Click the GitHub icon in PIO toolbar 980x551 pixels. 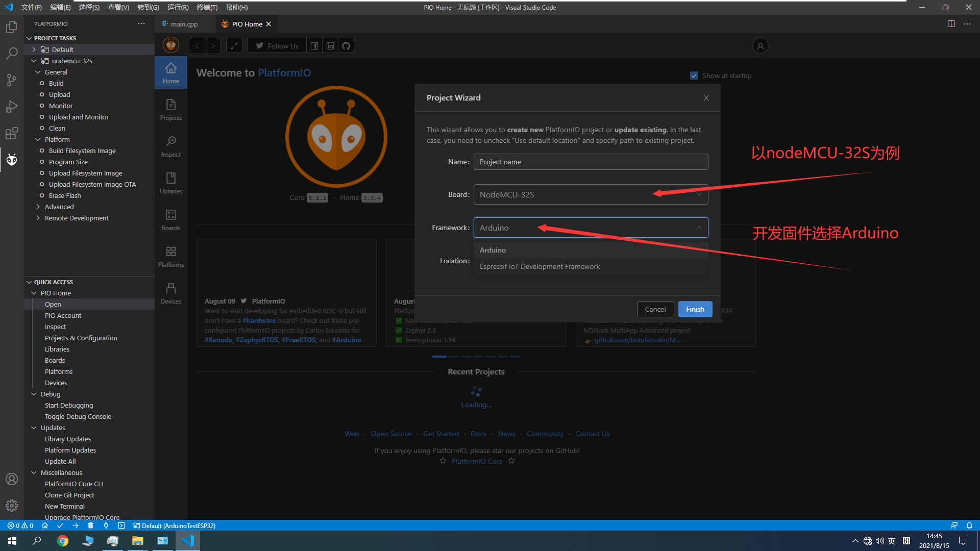coord(346,46)
